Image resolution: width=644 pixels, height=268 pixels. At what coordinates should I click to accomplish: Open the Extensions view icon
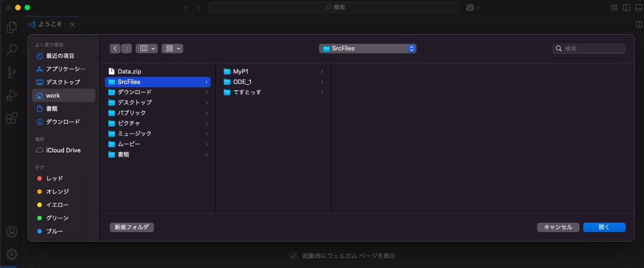tap(12, 118)
